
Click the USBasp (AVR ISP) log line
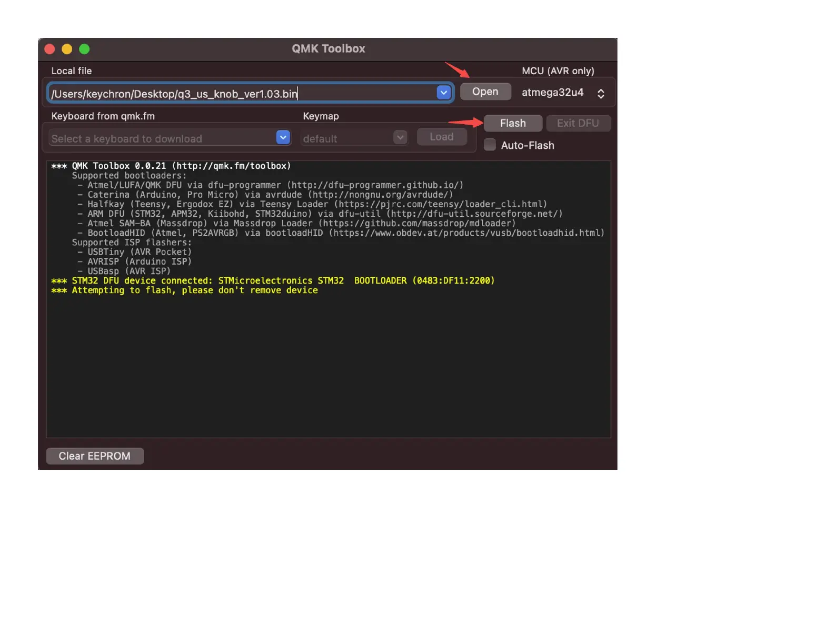[x=124, y=271]
